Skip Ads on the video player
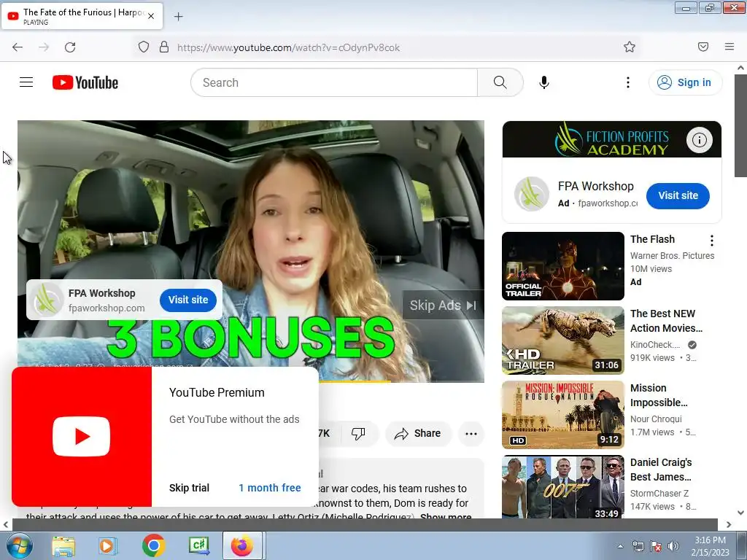Viewport: 747px width, 560px height. click(443, 306)
